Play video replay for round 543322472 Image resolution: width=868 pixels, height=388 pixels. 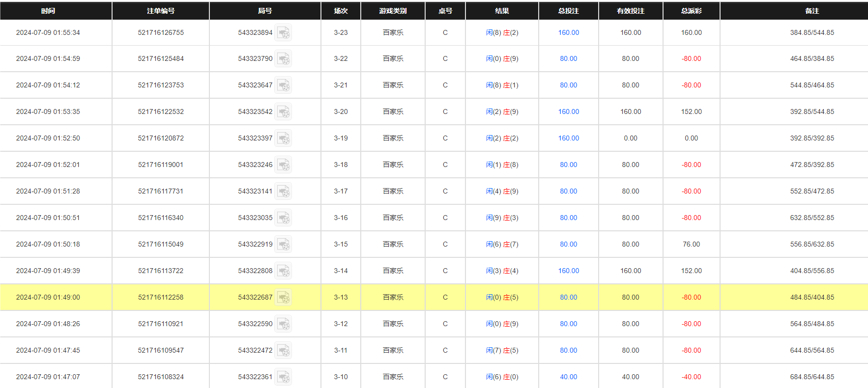284,351
